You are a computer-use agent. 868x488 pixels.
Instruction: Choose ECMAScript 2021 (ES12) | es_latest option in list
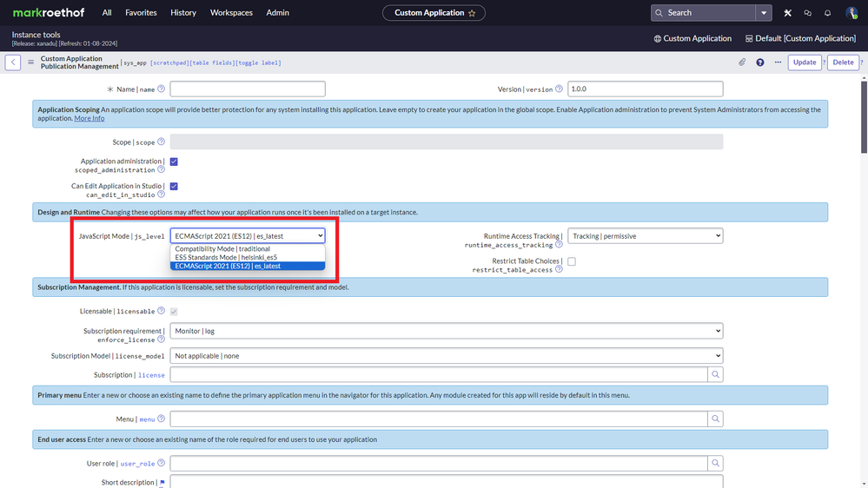[x=248, y=266]
